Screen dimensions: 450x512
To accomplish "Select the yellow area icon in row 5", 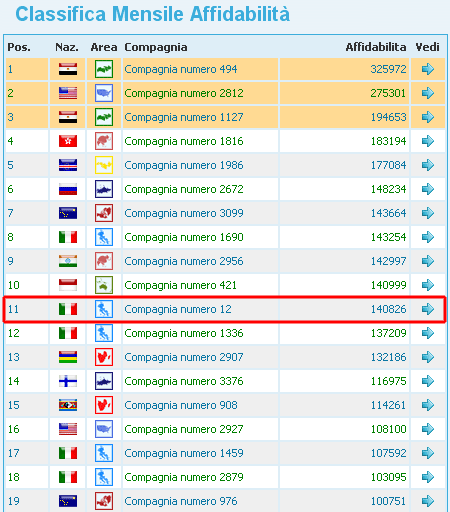I will [104, 165].
